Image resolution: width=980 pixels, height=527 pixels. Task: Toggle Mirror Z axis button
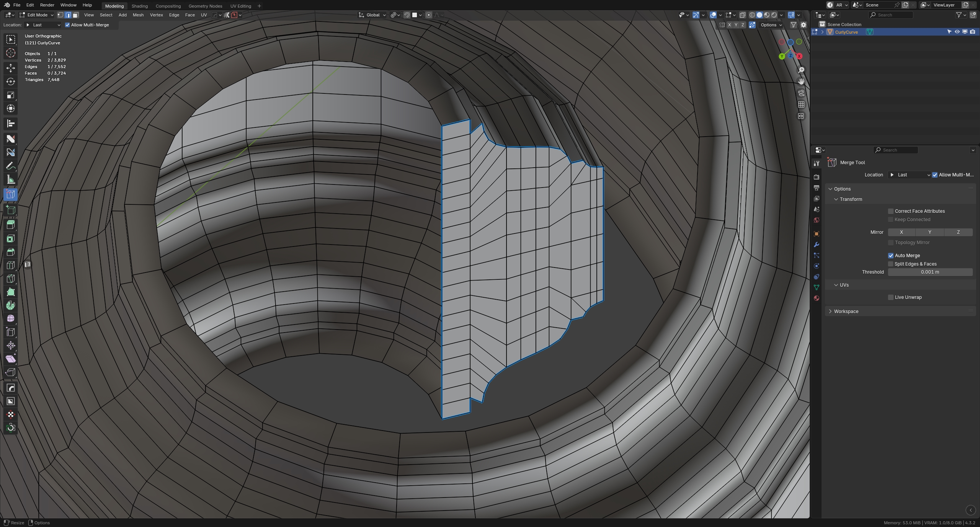click(958, 232)
